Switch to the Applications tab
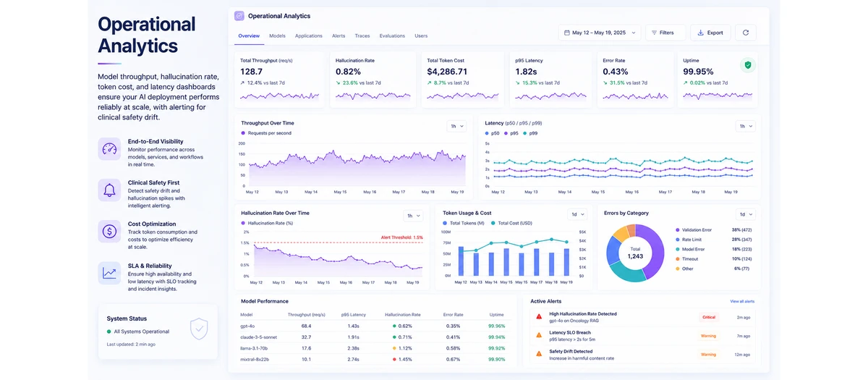Image resolution: width=868 pixels, height=380 pixels. [x=309, y=35]
